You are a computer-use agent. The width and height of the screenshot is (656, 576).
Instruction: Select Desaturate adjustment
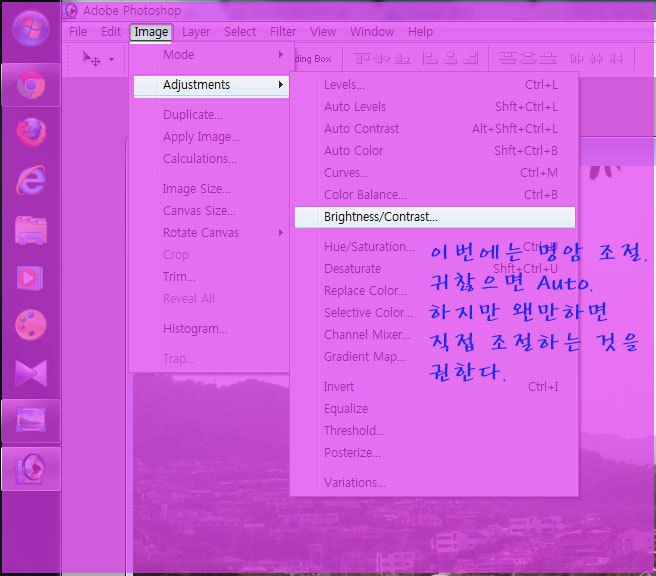click(352, 269)
